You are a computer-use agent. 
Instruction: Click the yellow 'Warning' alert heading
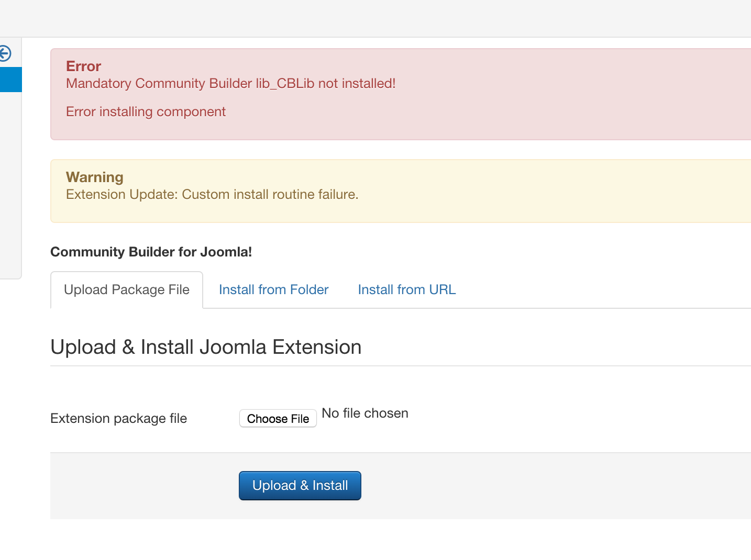pyautogui.click(x=95, y=177)
